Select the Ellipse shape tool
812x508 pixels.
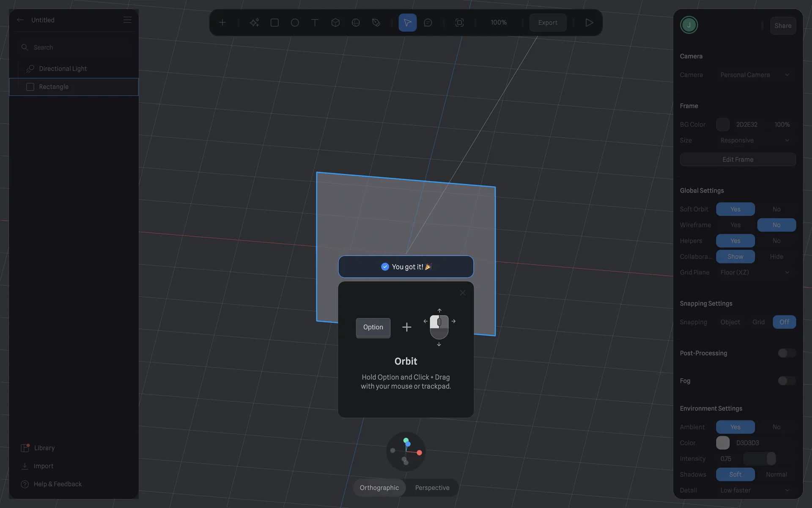pyautogui.click(x=295, y=22)
